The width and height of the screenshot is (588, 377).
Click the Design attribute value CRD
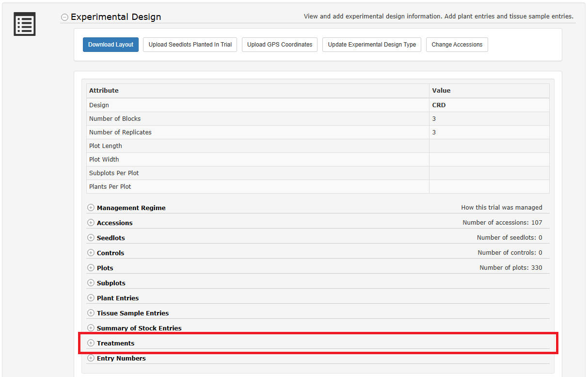(439, 105)
